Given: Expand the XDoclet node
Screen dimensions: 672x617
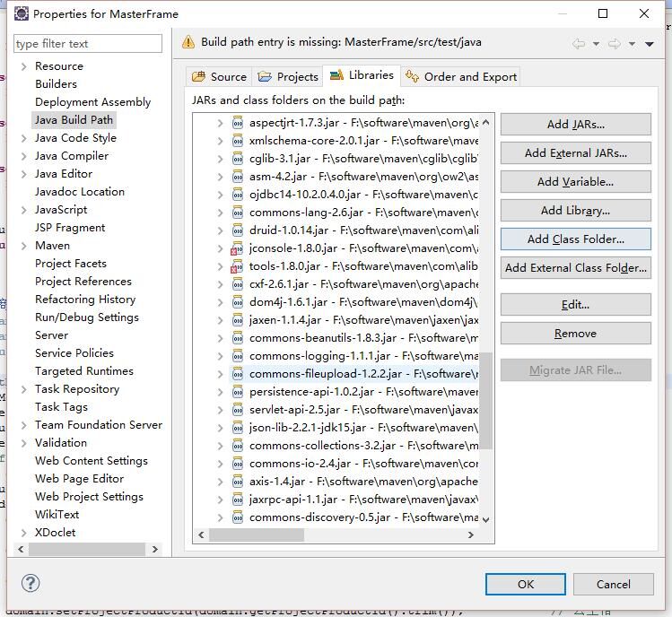Looking at the screenshot, I should tap(24, 533).
